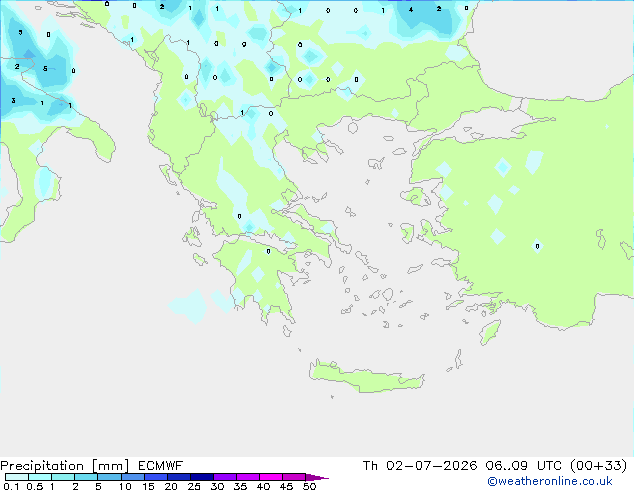
Task: Click the legend value label "15"
Action: pyautogui.click(x=148, y=486)
